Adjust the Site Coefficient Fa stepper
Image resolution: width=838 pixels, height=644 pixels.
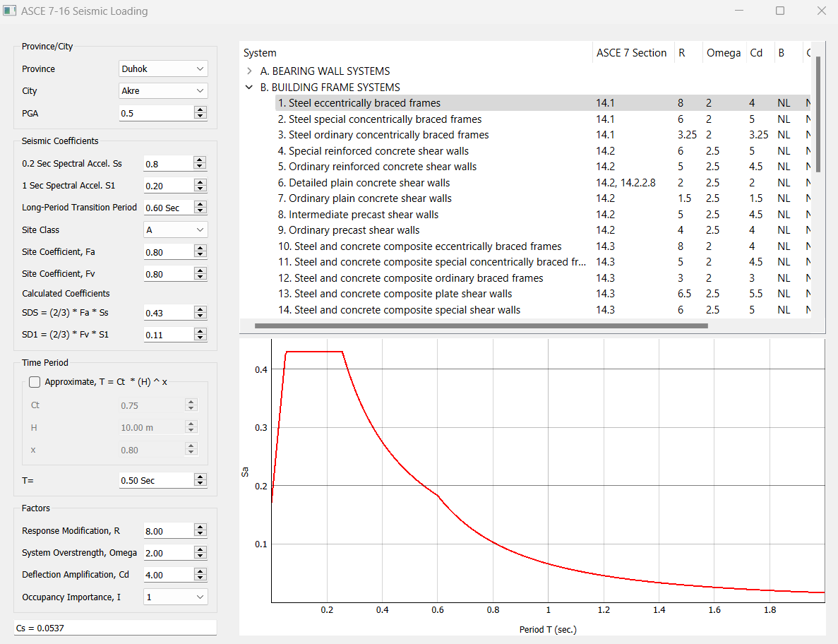tap(200, 251)
